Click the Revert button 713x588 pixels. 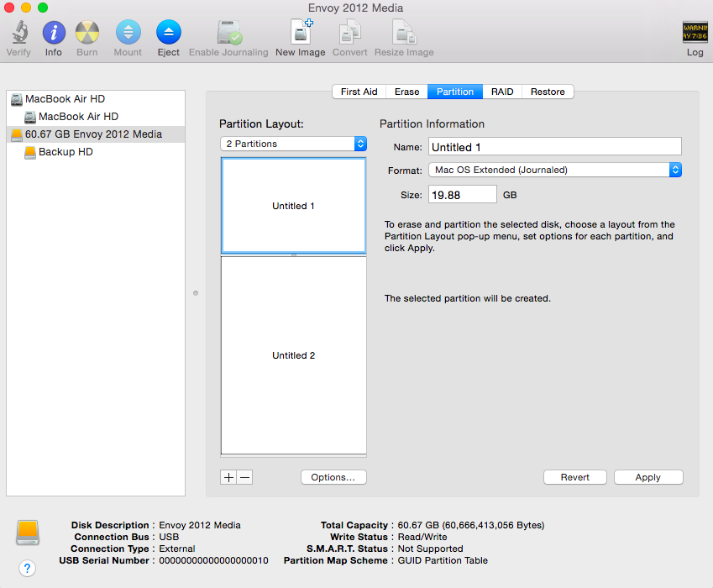coord(574,477)
